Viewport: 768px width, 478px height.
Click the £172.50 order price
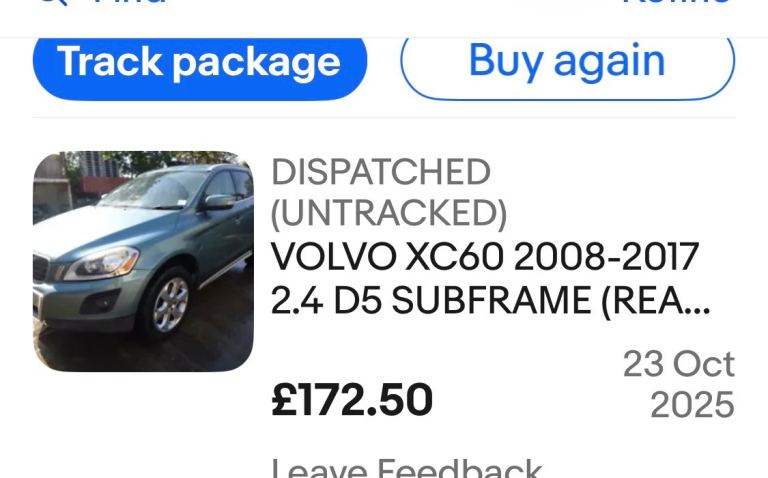[352, 400]
